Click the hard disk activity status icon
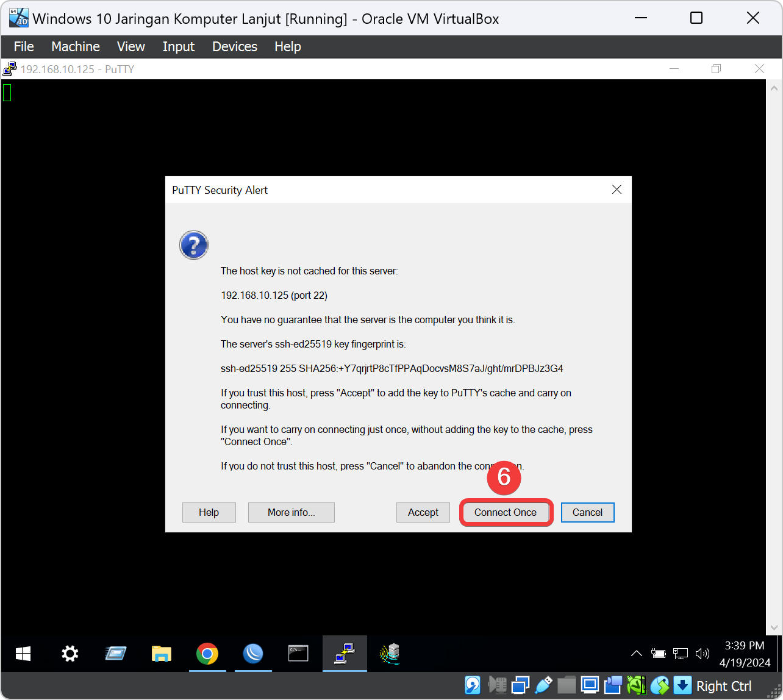 point(473,685)
